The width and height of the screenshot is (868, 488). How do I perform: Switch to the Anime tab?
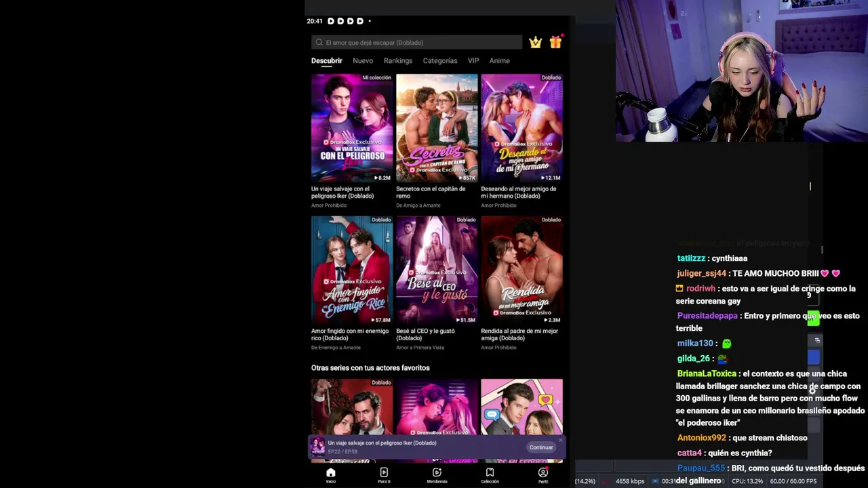[x=500, y=61]
